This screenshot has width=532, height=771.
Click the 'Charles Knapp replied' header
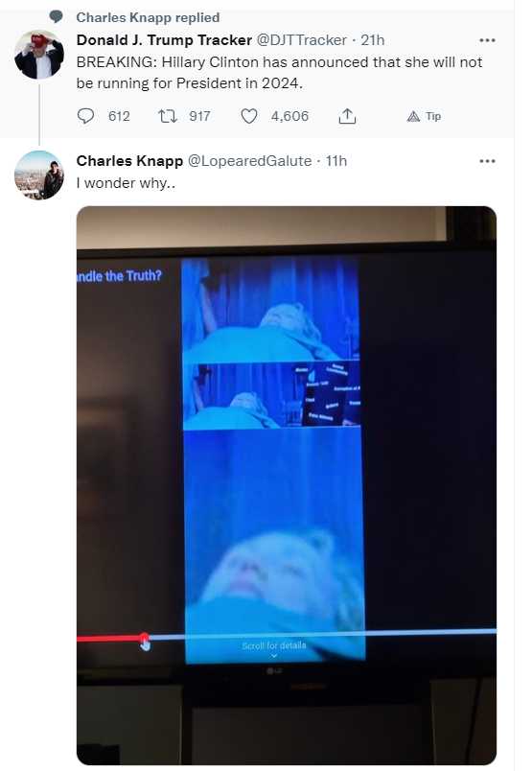(x=148, y=17)
